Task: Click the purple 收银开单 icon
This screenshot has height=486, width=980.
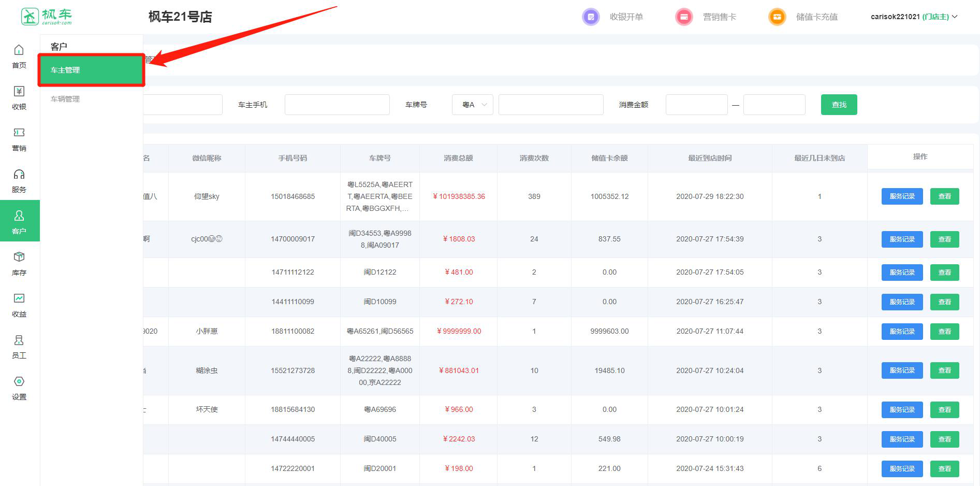Action: point(591,17)
